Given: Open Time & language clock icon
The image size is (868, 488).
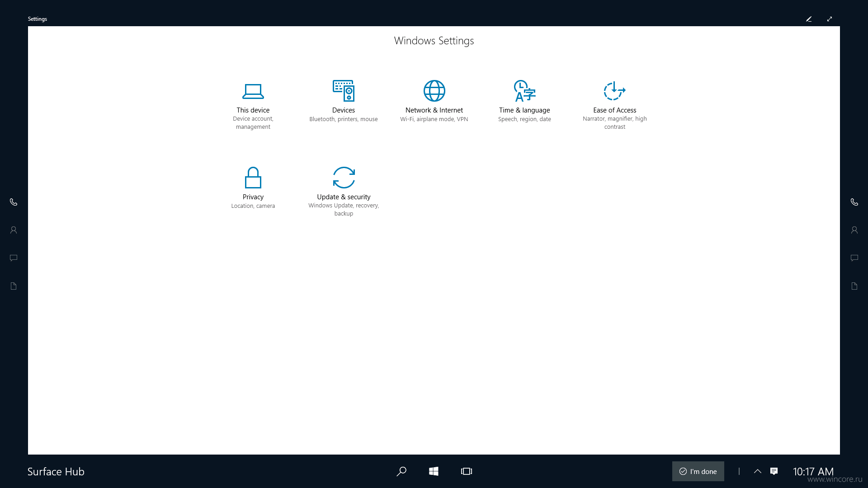Looking at the screenshot, I should (524, 91).
